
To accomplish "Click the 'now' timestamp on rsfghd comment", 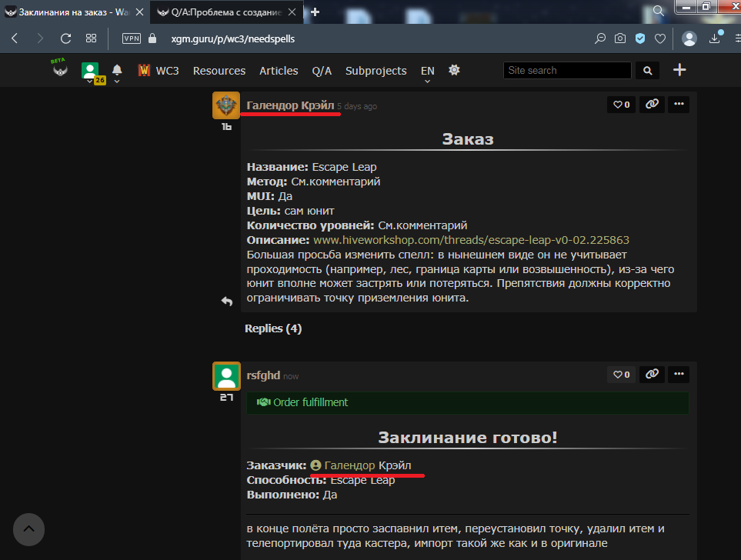I will point(291,377).
